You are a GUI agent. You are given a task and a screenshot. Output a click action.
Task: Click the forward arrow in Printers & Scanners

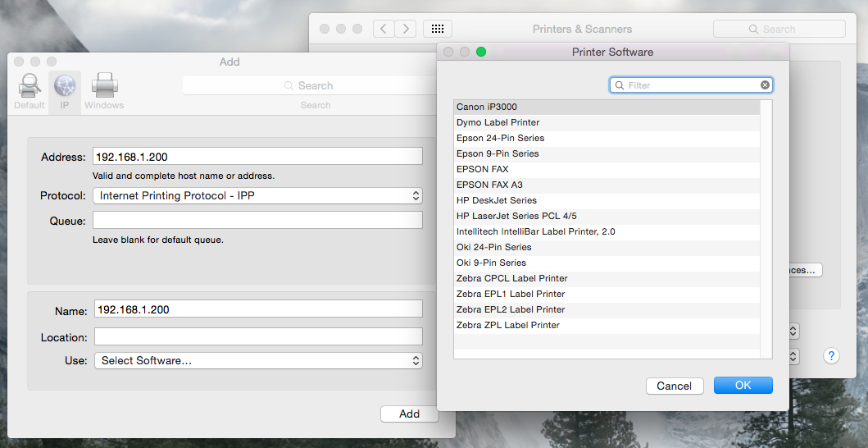click(x=406, y=29)
